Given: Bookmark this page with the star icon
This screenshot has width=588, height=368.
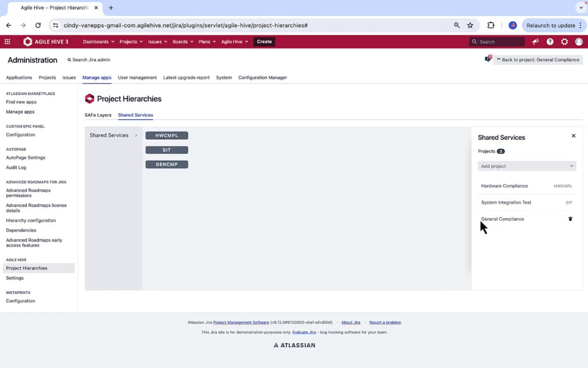Looking at the screenshot, I should [470, 25].
